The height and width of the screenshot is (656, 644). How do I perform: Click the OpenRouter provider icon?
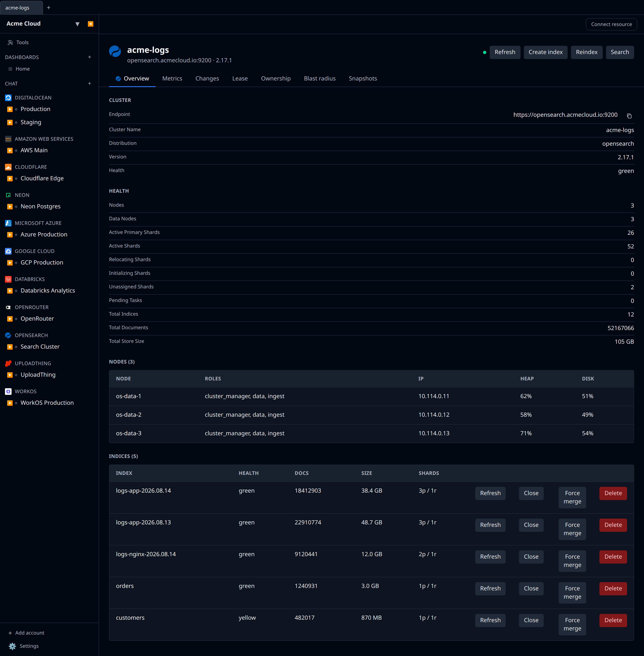pos(8,307)
